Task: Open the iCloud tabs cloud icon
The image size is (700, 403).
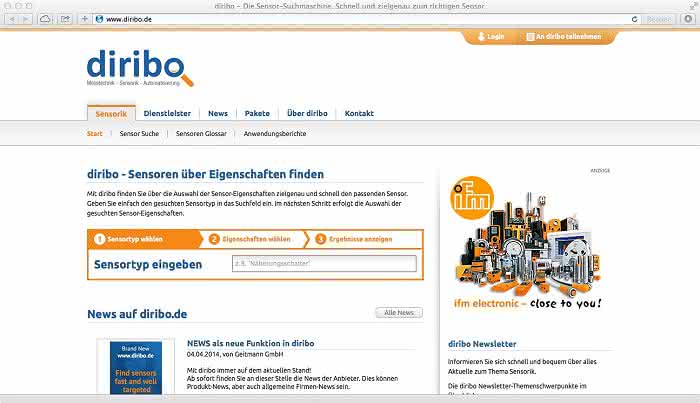Action: [x=45, y=19]
